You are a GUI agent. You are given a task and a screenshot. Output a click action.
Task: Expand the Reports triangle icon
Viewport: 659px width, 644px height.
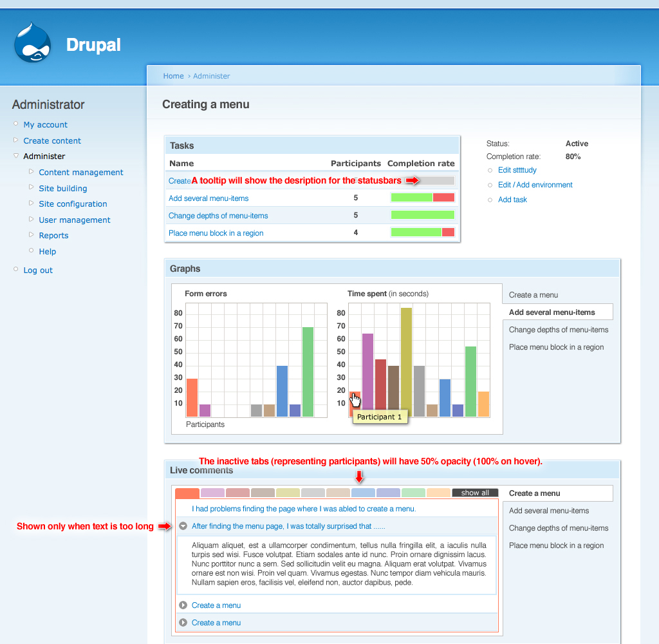[x=31, y=234]
